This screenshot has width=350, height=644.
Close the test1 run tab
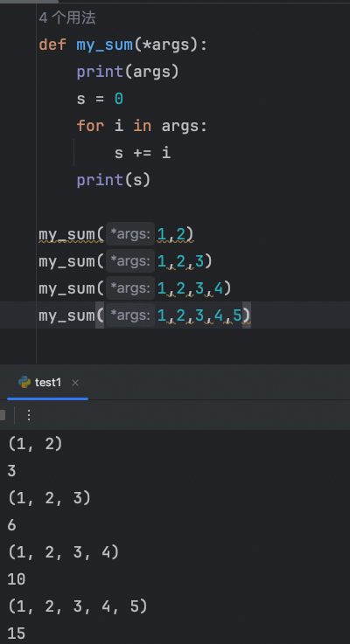click(75, 383)
